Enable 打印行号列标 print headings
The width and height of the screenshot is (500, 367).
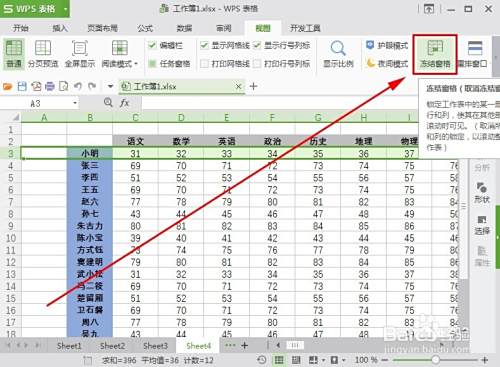tap(257, 63)
